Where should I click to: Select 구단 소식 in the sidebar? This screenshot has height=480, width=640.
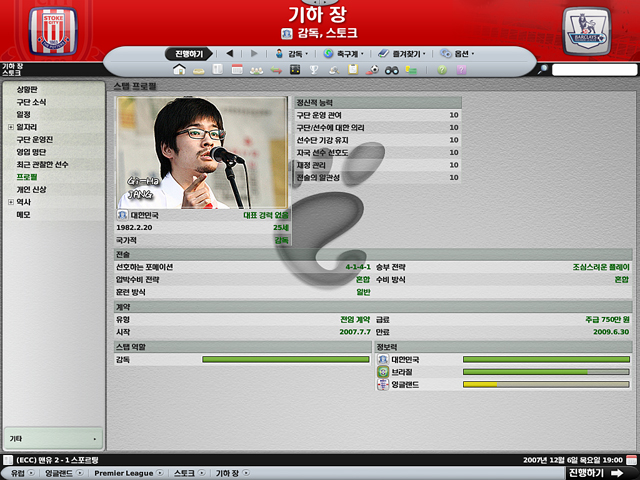pyautogui.click(x=32, y=102)
